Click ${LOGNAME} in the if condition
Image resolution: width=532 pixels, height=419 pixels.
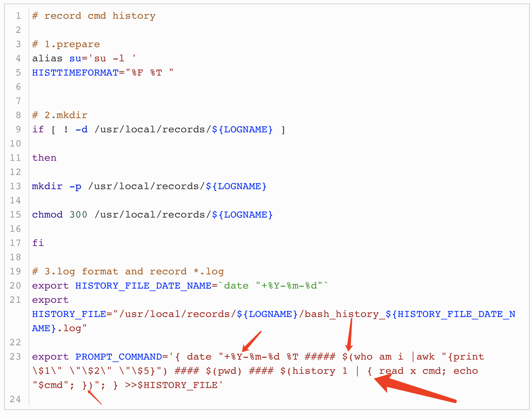[242, 129]
